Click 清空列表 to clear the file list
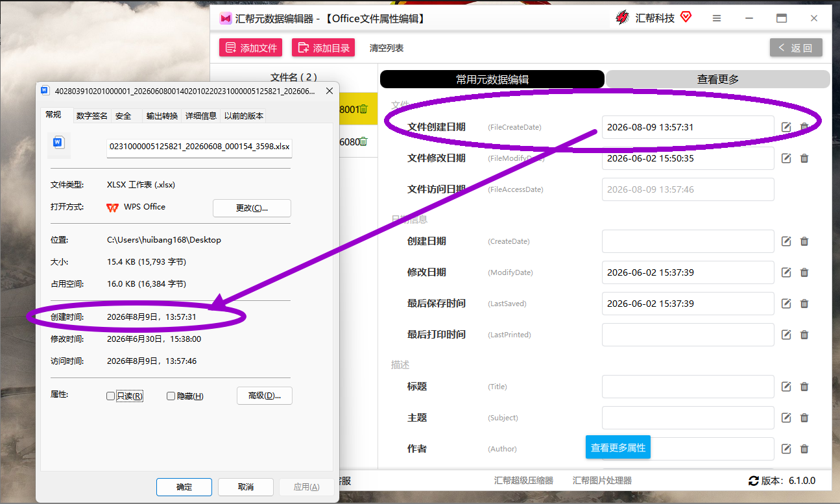The height and width of the screenshot is (504, 840). click(x=387, y=48)
